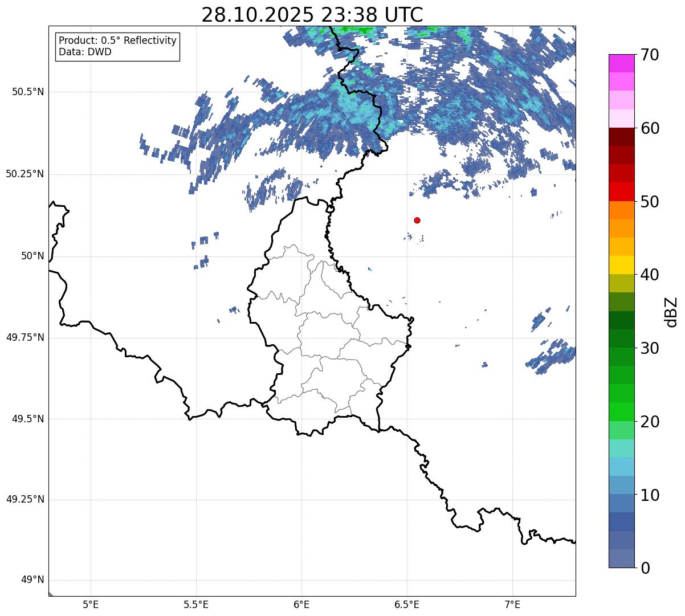
Task: Click the colorbar tick label 20
Action: coord(649,422)
